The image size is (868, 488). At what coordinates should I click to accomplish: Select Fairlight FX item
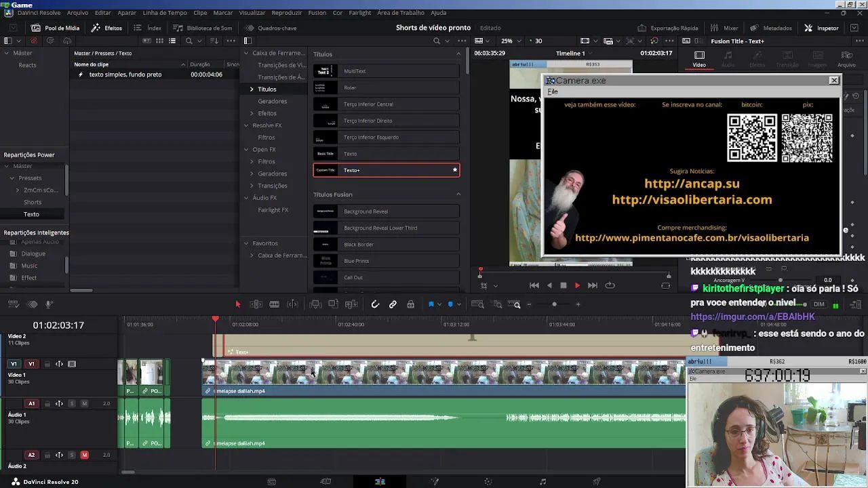coord(273,210)
